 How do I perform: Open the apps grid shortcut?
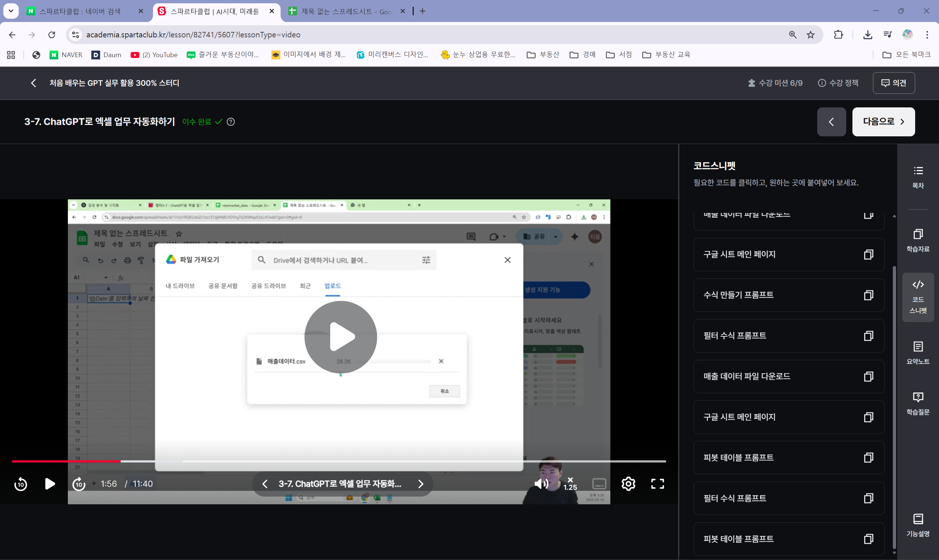click(x=11, y=55)
